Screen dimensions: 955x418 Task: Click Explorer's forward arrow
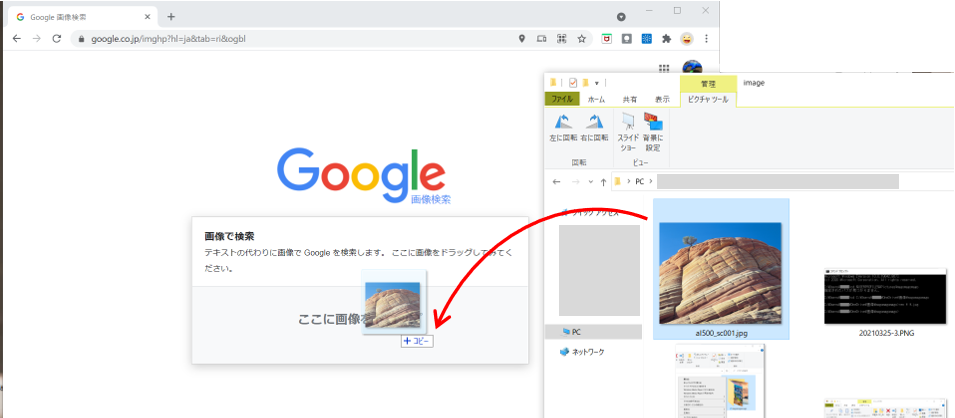(575, 182)
